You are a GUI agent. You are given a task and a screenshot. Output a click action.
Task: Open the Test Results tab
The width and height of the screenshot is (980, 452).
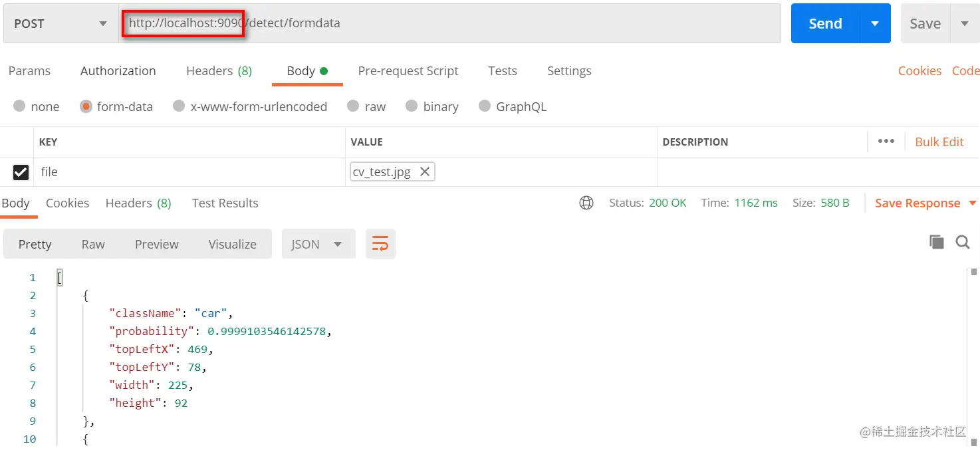coord(225,203)
